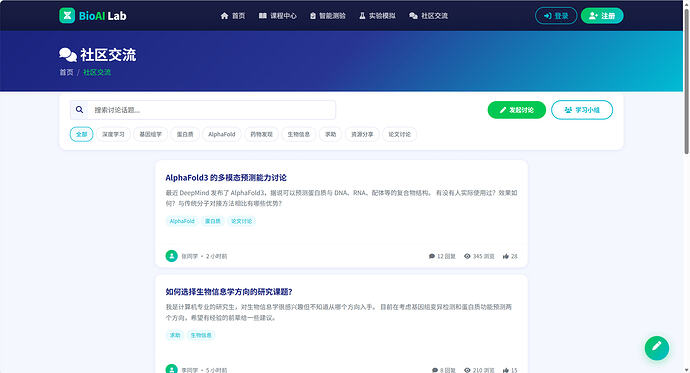690x373 pixels.
Task: Click the 张同学 author name
Action: pos(190,256)
